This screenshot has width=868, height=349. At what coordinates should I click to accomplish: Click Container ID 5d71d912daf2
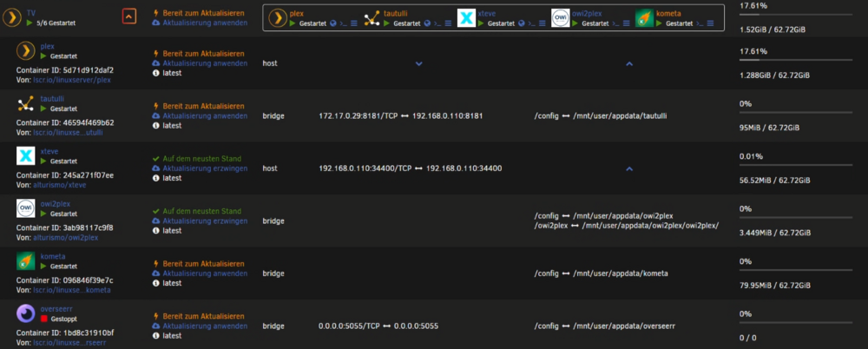pyautogui.click(x=65, y=70)
